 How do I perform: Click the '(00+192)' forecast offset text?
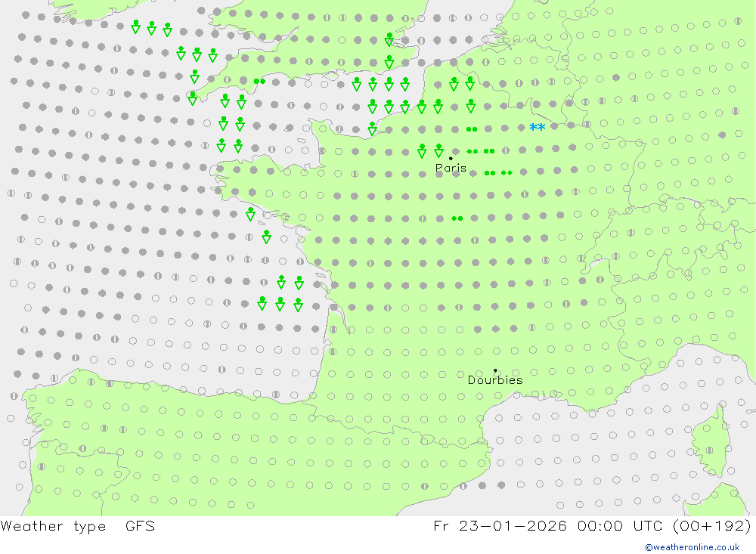tap(711, 525)
